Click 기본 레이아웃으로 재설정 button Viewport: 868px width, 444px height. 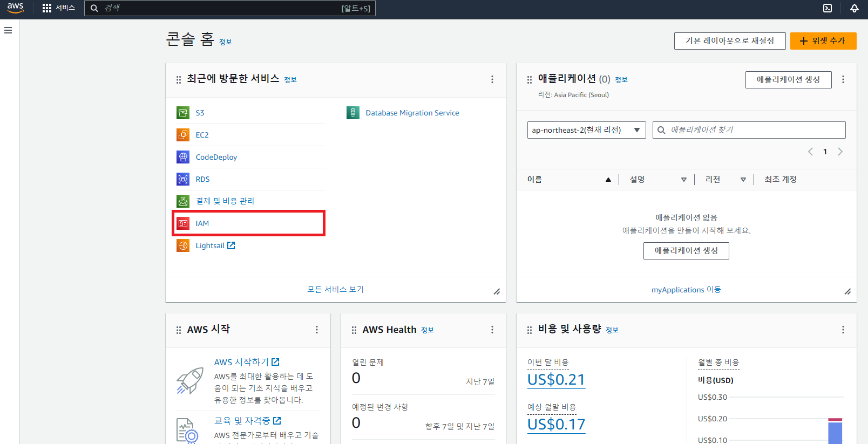tap(730, 41)
